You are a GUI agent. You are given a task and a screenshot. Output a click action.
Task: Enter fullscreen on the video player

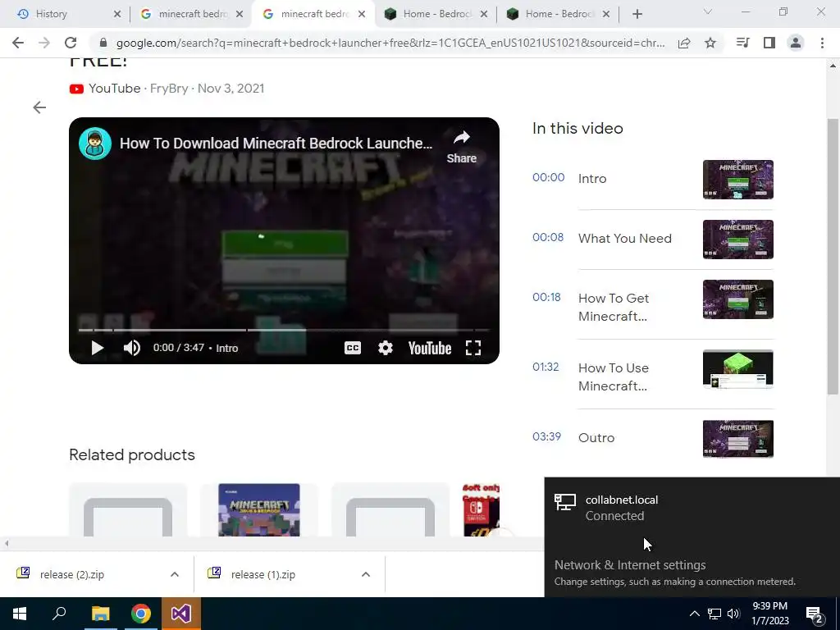pyautogui.click(x=473, y=348)
